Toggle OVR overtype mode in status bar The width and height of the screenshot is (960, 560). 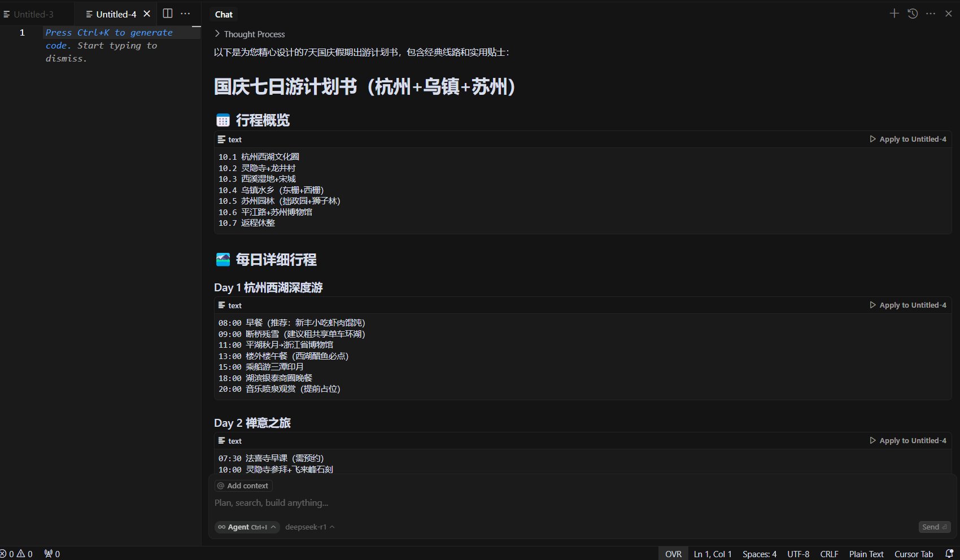[x=673, y=554]
